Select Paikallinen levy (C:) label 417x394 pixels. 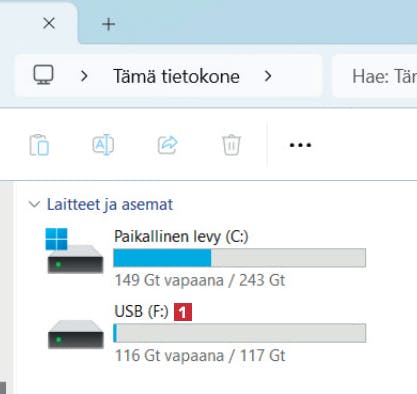coord(181,237)
